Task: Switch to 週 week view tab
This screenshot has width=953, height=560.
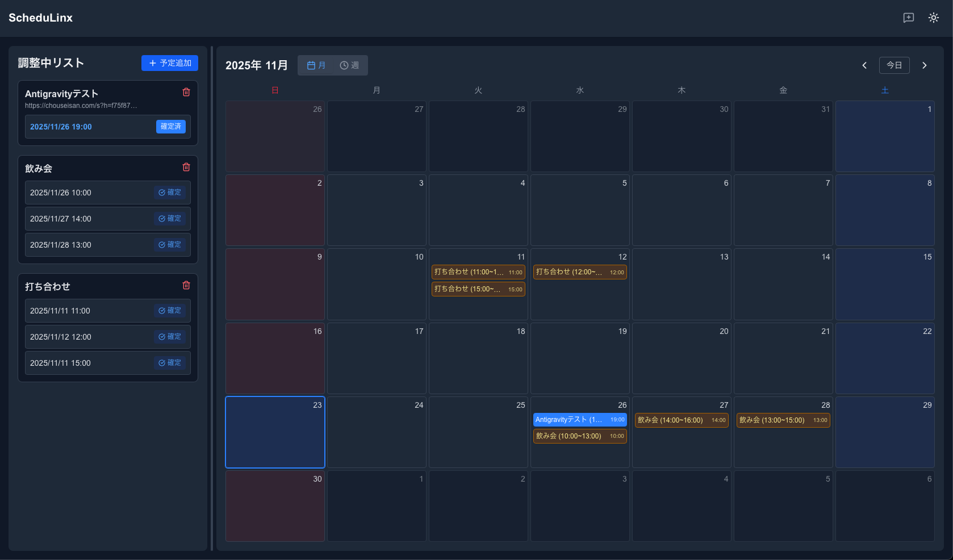Action: (349, 65)
